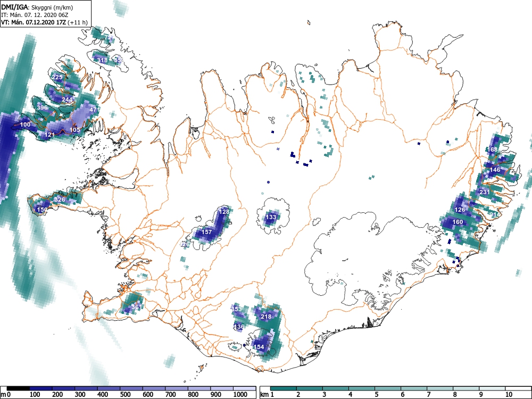Click the 225 visibility value label
The width and height of the screenshot is (532, 399).
coord(57,77)
